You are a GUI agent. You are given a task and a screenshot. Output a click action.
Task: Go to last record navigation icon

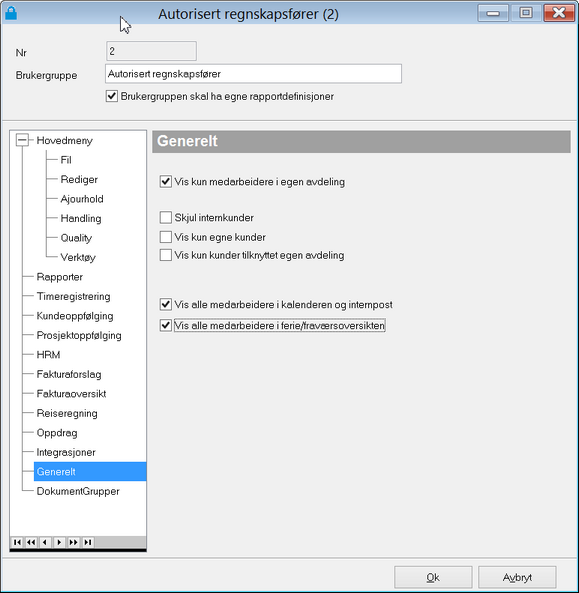tap(87, 542)
